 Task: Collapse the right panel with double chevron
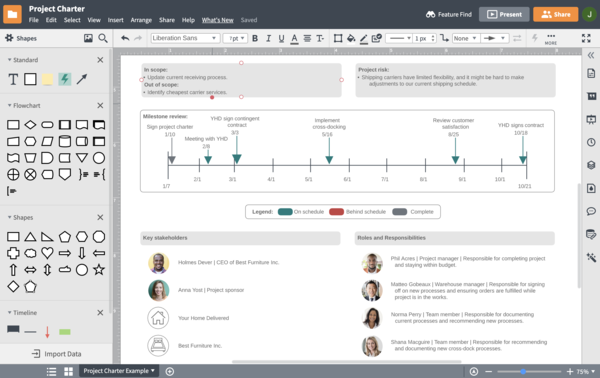(591, 55)
